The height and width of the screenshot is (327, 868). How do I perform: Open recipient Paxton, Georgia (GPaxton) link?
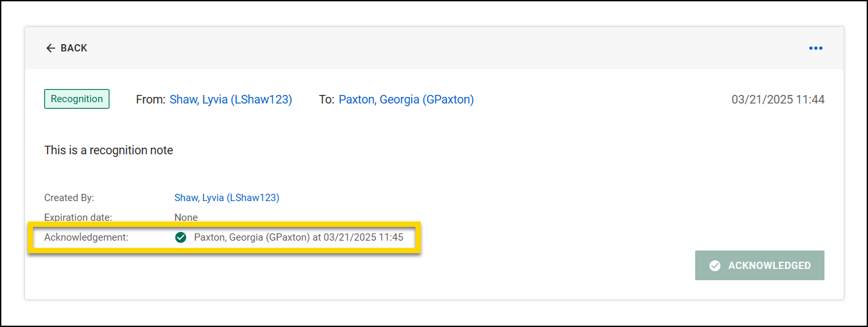click(406, 100)
